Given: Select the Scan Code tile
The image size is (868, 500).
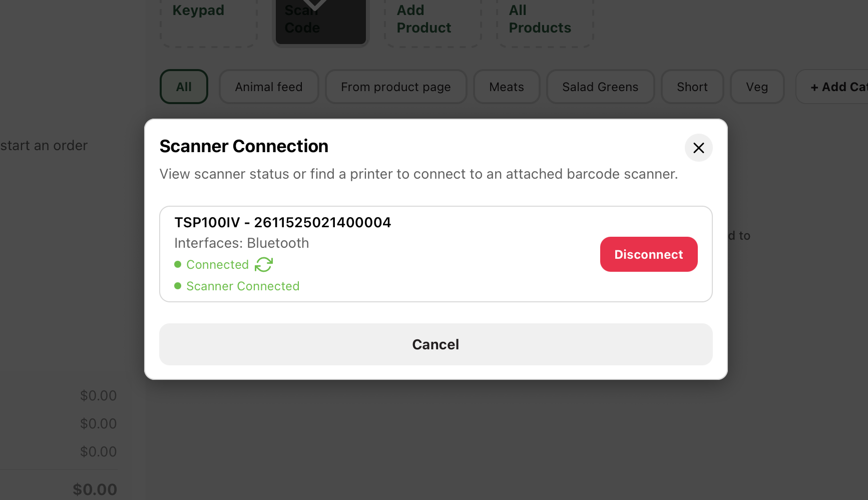Looking at the screenshot, I should pyautogui.click(x=320, y=20).
